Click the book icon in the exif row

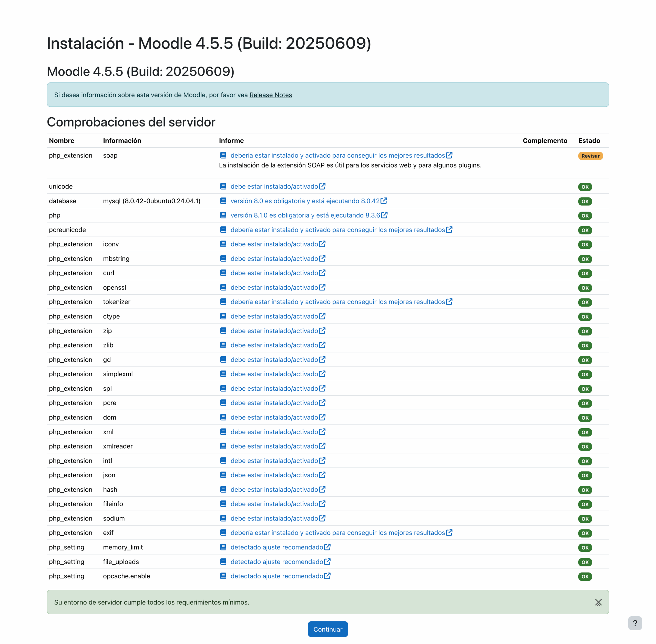pyautogui.click(x=223, y=533)
